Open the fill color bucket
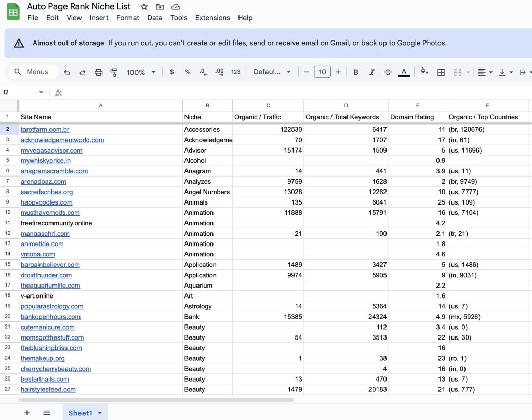 point(424,72)
